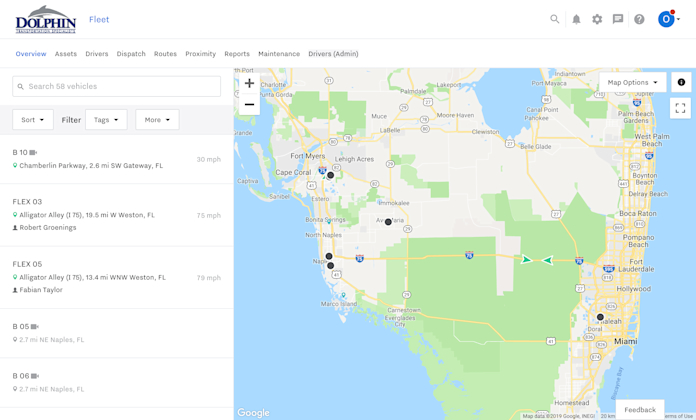Open settings gear icon
Screen dimensions: 696x420
coord(597,19)
